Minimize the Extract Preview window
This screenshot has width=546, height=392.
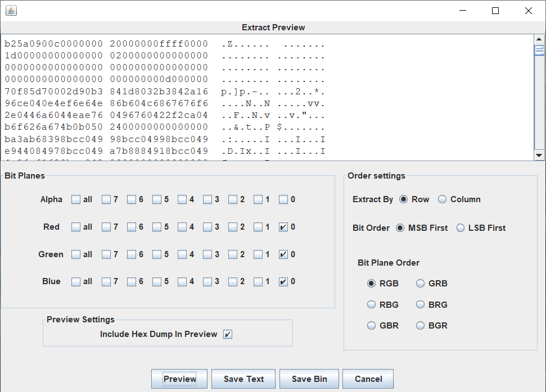pos(462,11)
